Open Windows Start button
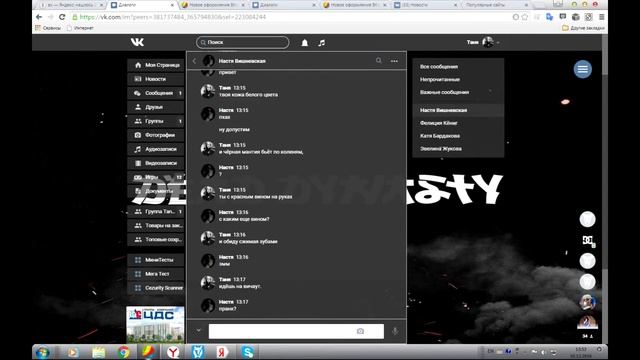The width and height of the screenshot is (640, 360). pos(42,352)
